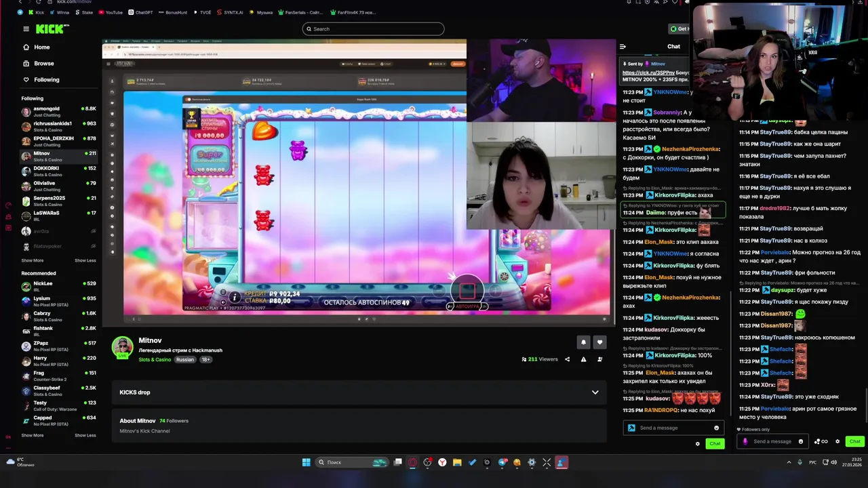Viewport: 868px width, 488px height.
Task: Open Browse in the sidebar
Action: tap(43, 64)
